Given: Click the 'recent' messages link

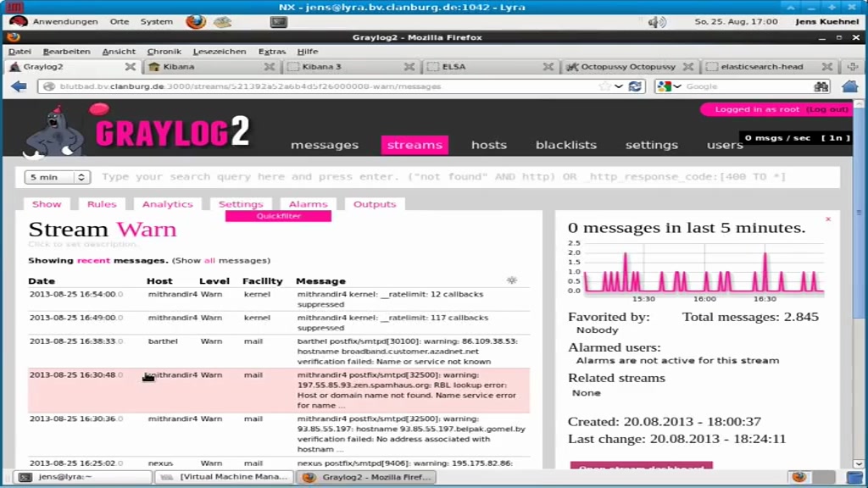Looking at the screenshot, I should [93, 261].
